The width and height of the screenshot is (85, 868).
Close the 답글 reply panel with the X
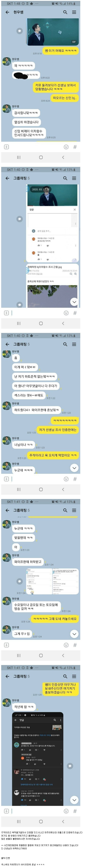[x=75, y=210]
